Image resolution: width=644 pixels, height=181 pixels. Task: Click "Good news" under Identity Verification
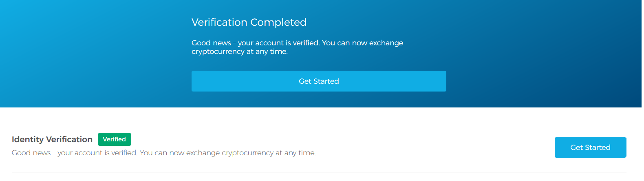[x=31, y=153]
